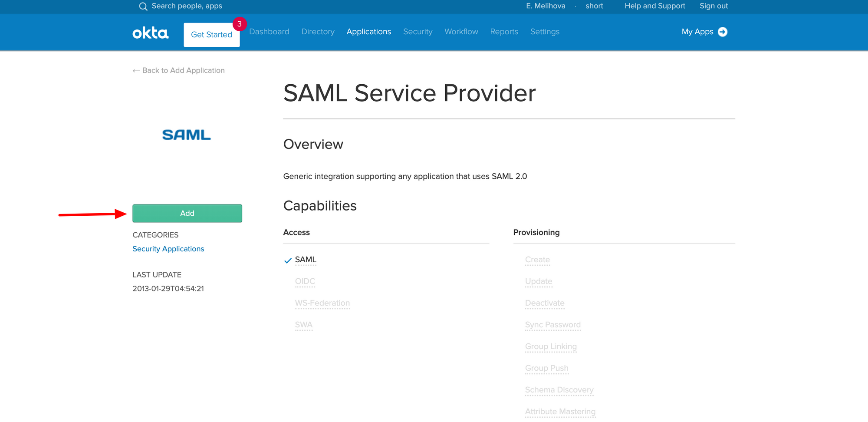Select the Applications menu

coord(369,32)
